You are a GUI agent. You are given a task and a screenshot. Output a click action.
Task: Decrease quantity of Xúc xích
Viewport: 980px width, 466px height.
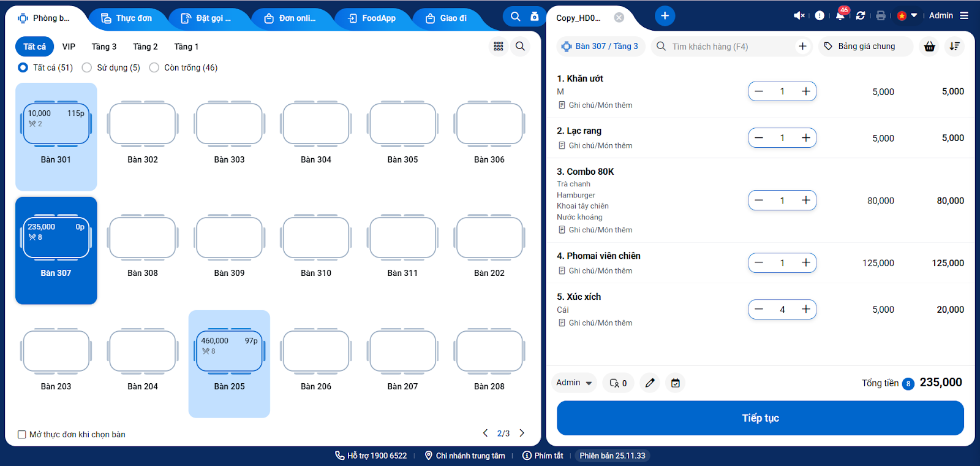tap(759, 310)
